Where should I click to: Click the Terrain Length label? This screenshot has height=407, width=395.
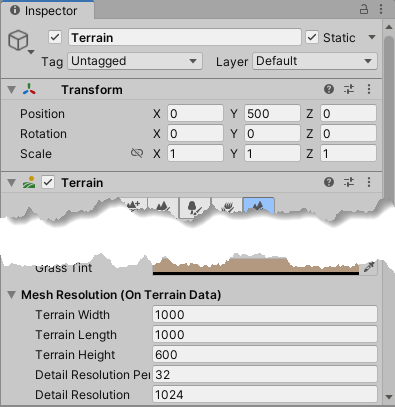pyautogui.click(x=76, y=335)
